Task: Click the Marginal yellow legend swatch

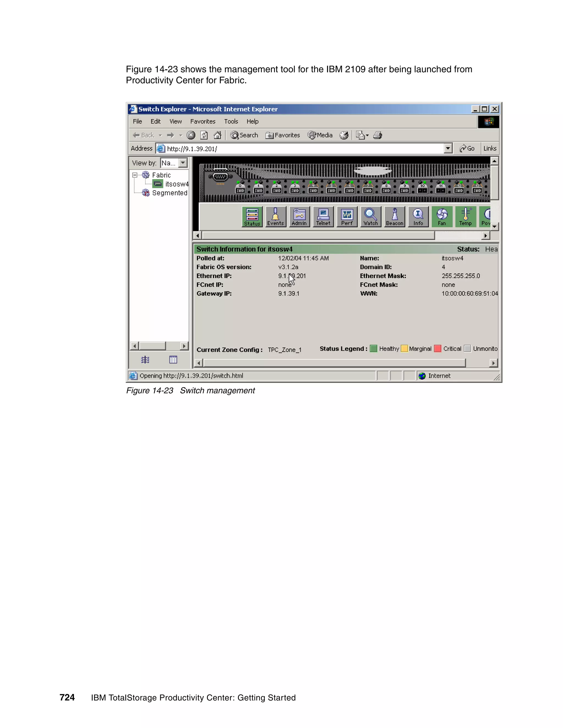Action: pos(404,349)
